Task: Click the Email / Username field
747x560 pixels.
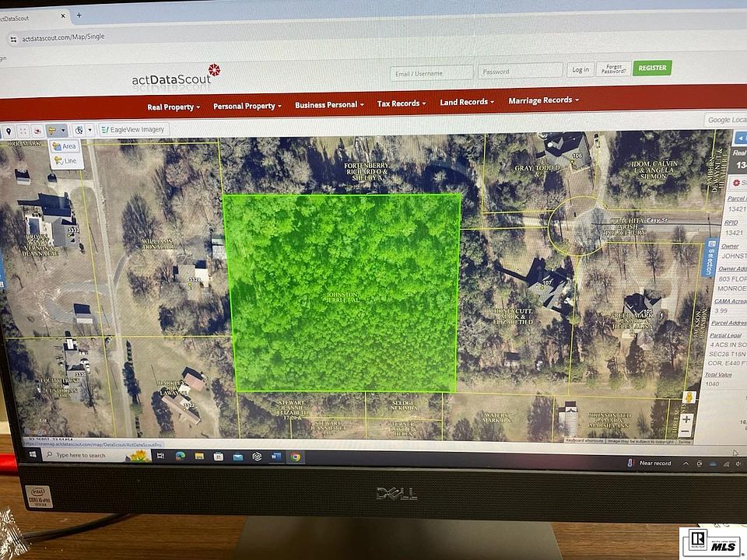Action: click(432, 73)
